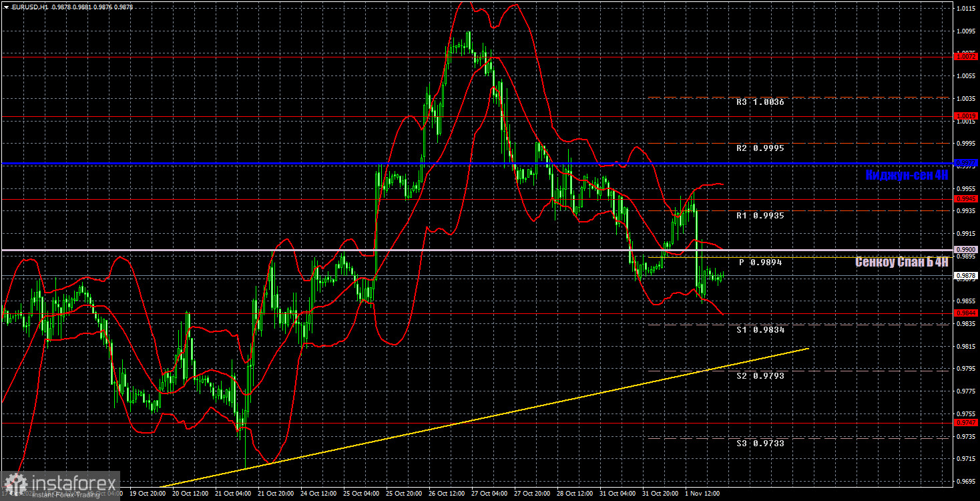Click the 19 Oct 20:00 time label
Image resolution: width=980 pixels, height=501 pixels.
[x=148, y=494]
